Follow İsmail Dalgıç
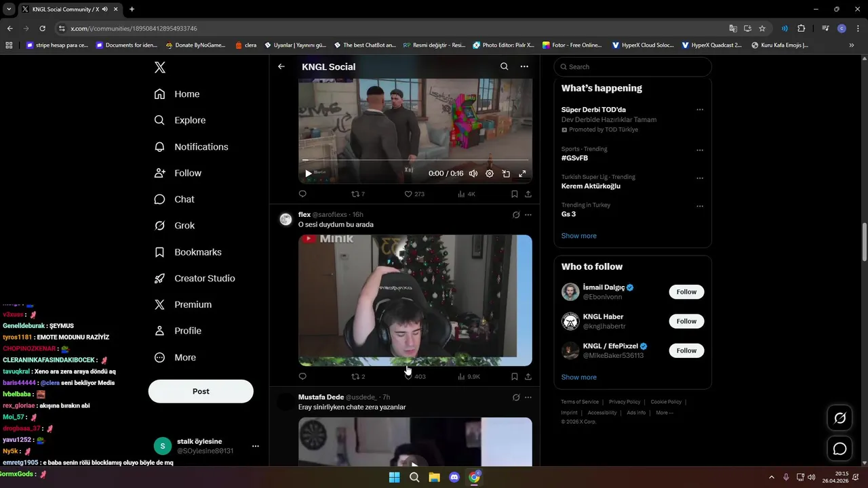The height and width of the screenshot is (488, 868). point(686,292)
